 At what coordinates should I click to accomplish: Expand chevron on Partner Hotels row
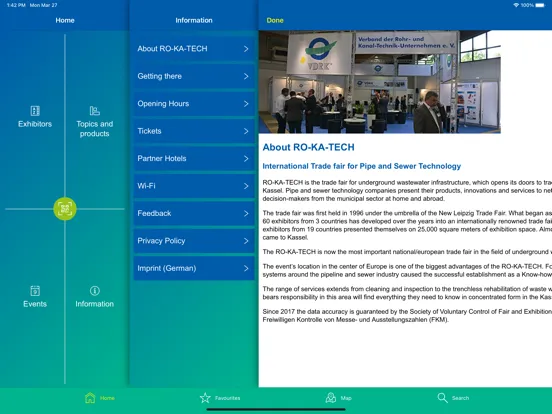246,159
